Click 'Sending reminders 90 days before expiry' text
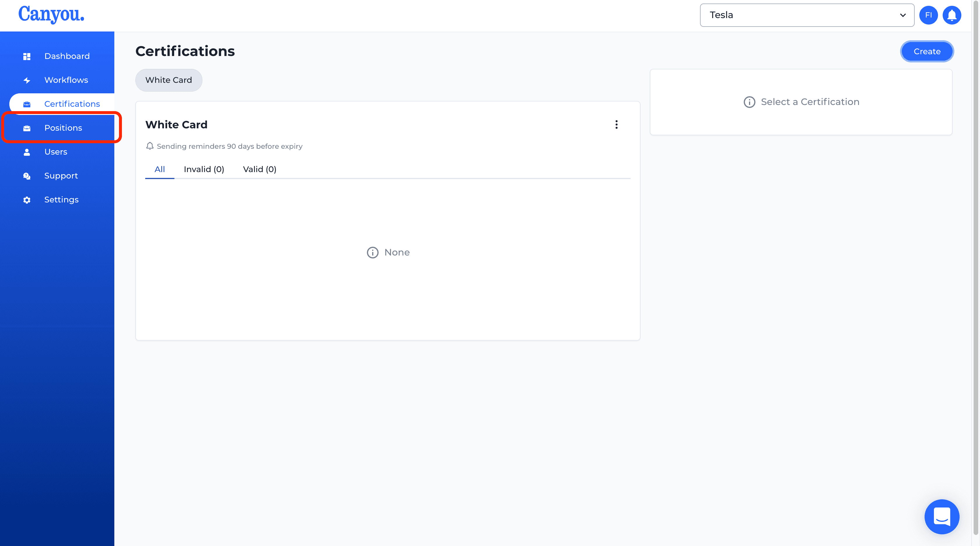 (x=230, y=146)
